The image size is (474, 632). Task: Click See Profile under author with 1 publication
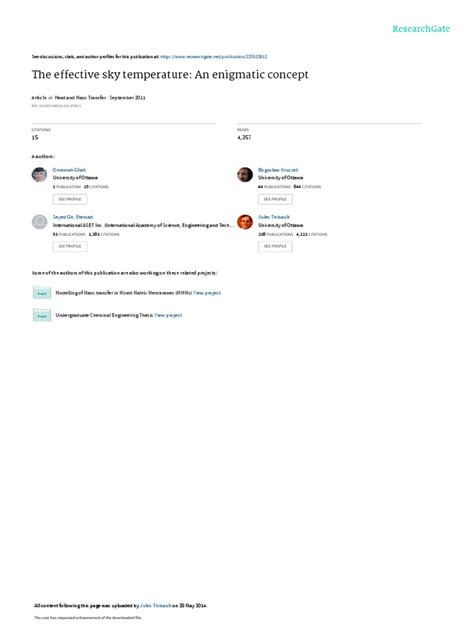pos(70,199)
